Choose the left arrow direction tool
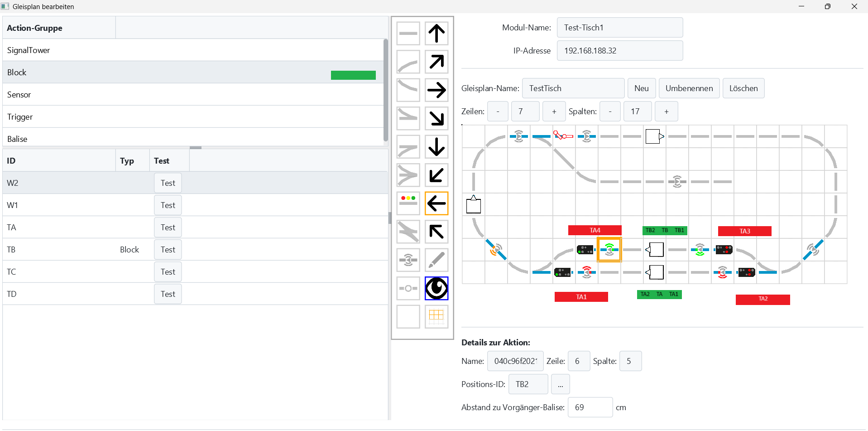The width and height of the screenshot is (868, 431). click(x=436, y=203)
